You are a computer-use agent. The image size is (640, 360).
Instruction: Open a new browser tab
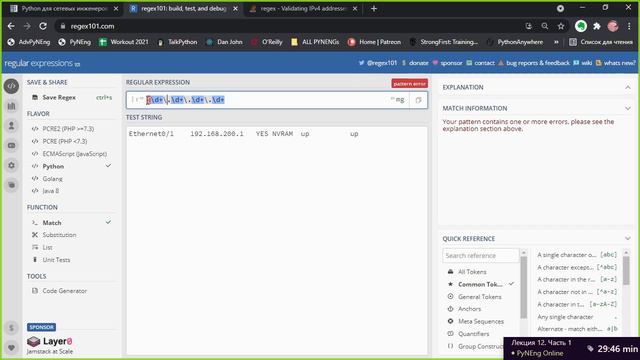click(x=374, y=9)
